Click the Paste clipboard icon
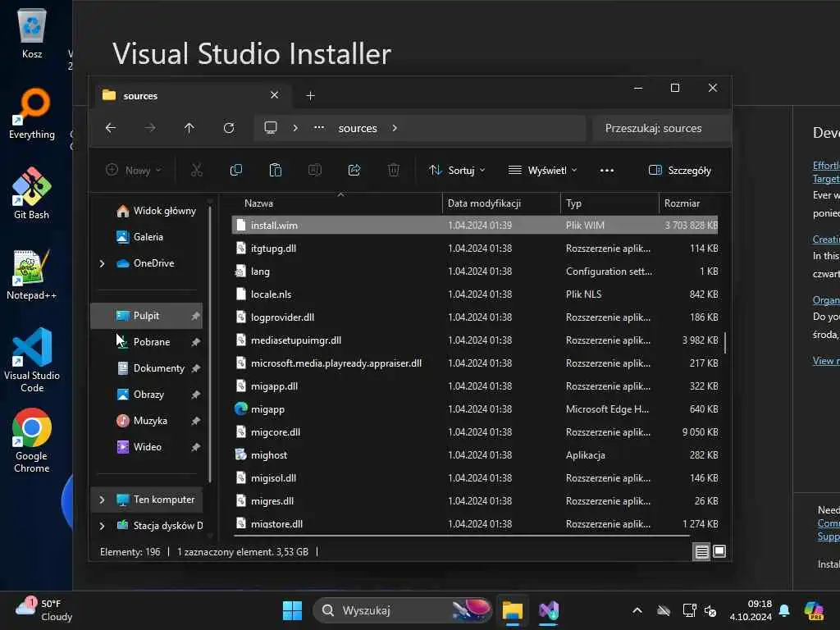Image resolution: width=840 pixels, height=630 pixels. [276, 171]
